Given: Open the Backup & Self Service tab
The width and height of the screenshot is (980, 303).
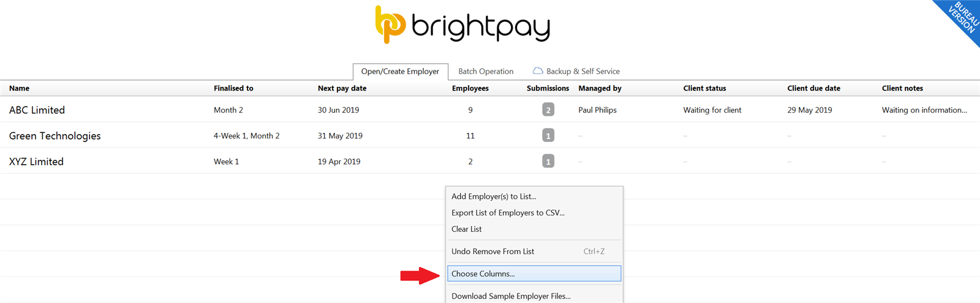Looking at the screenshot, I should [576, 72].
